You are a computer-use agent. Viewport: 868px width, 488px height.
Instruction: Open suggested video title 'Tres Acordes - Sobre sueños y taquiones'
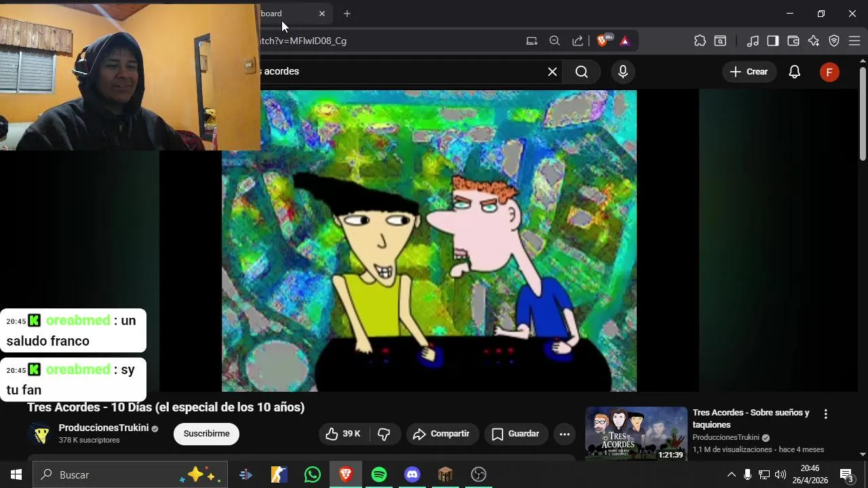point(751,418)
